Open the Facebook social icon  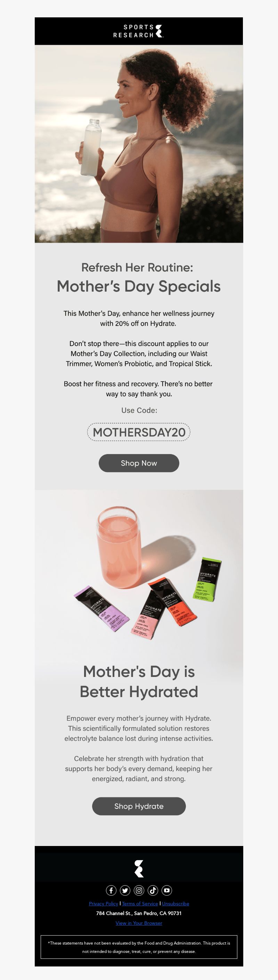[x=111, y=890]
